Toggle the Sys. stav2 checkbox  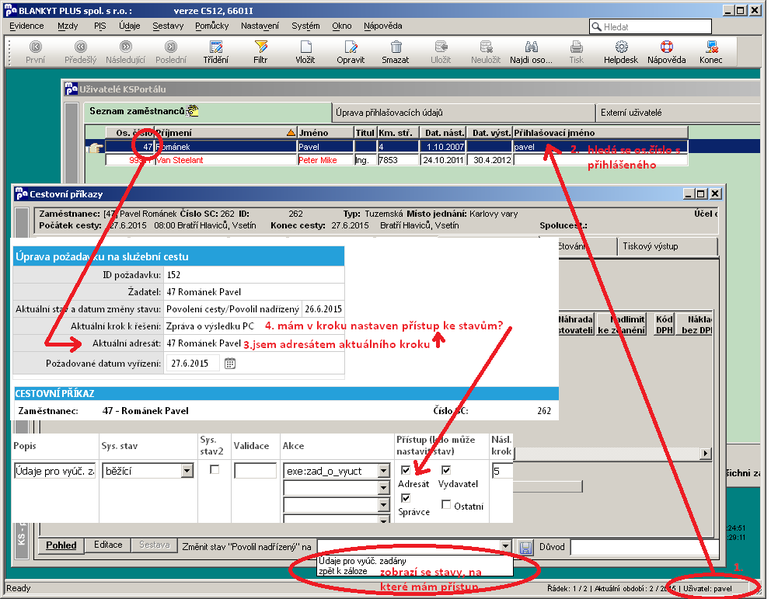pos(214,469)
